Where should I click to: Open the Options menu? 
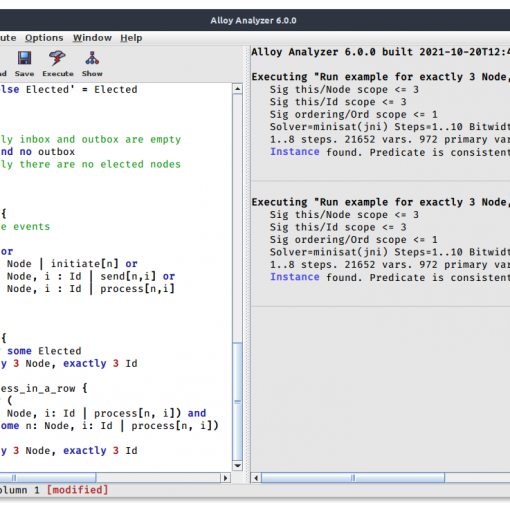click(x=44, y=38)
